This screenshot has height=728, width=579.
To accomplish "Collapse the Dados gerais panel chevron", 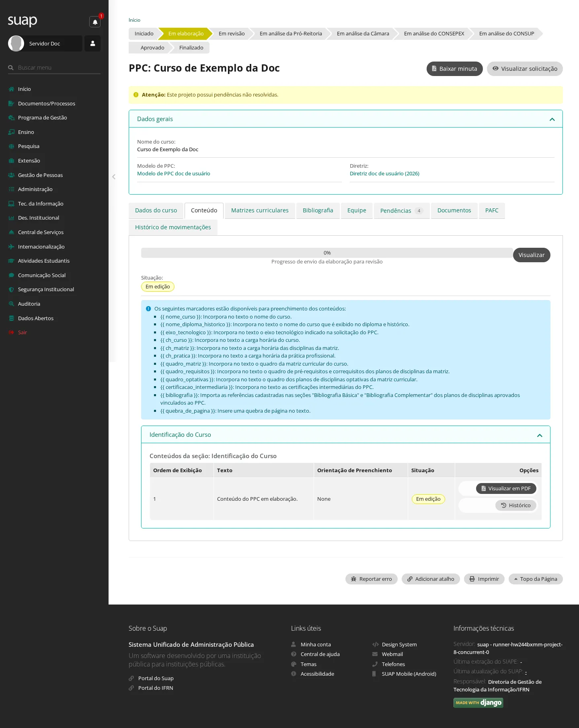I will (552, 119).
